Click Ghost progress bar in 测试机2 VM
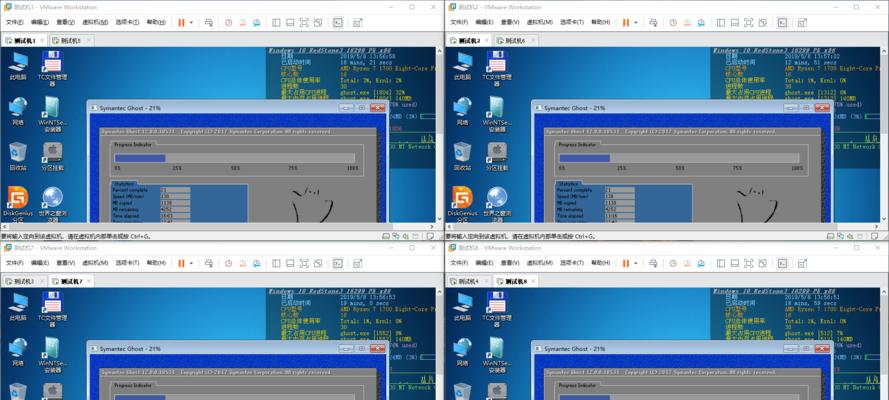This screenshot has height=400, width=889. [679, 158]
